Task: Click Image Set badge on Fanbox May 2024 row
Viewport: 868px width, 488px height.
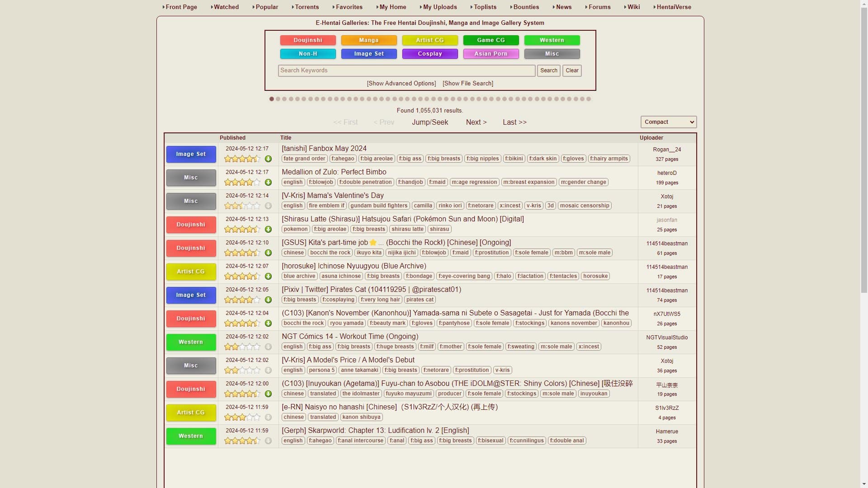Action: (191, 154)
